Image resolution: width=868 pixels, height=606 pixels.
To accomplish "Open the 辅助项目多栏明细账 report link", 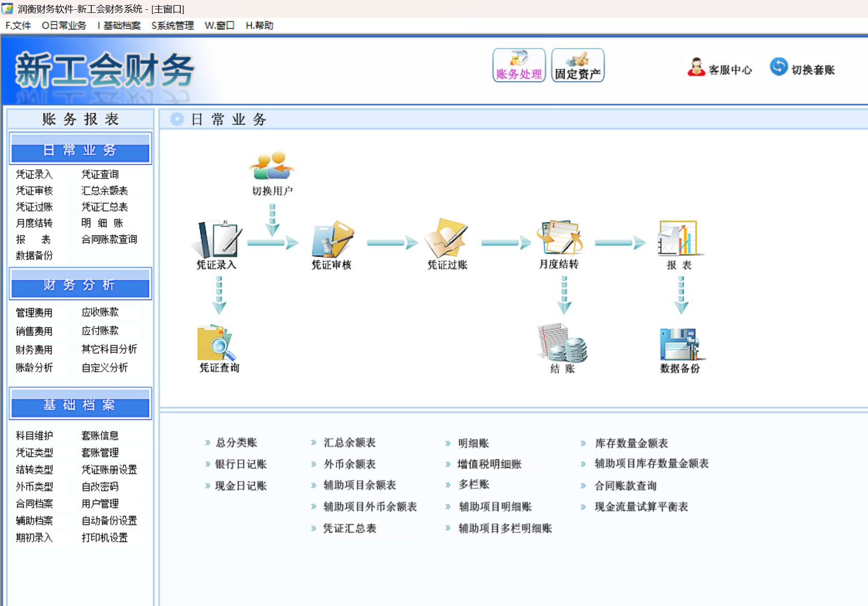I will coord(505,528).
